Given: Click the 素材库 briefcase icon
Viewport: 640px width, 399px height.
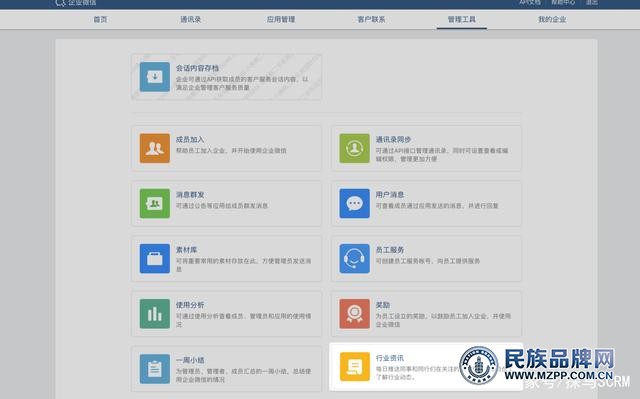Looking at the screenshot, I should tap(155, 258).
